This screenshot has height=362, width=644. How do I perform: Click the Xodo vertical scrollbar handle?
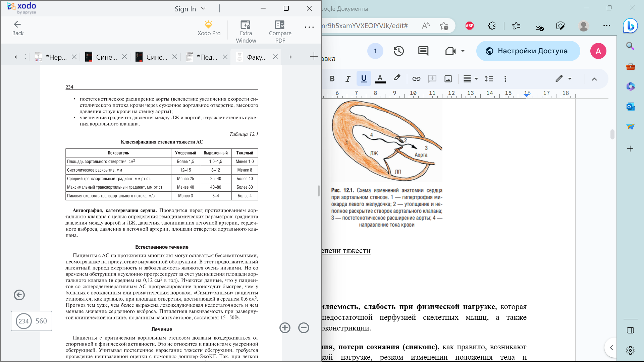(x=319, y=191)
